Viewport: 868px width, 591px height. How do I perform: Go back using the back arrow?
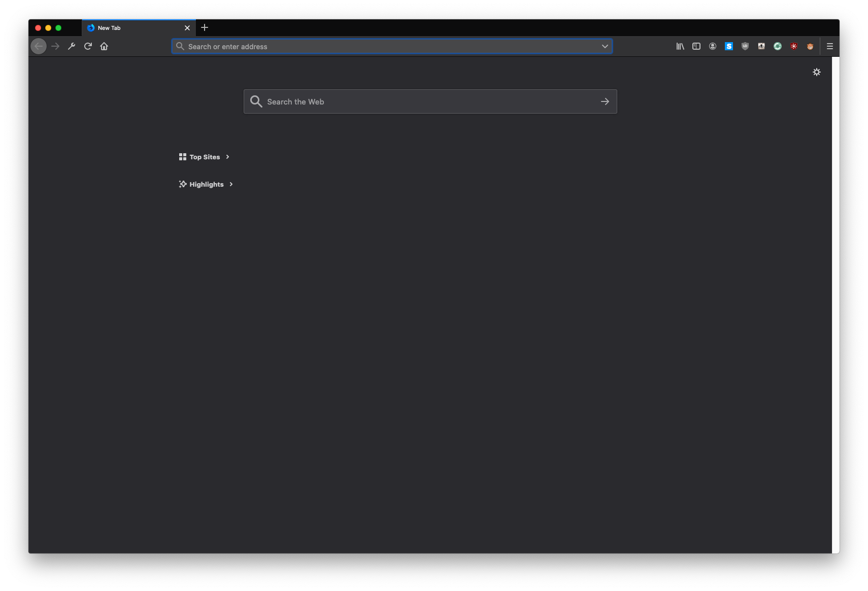(39, 46)
